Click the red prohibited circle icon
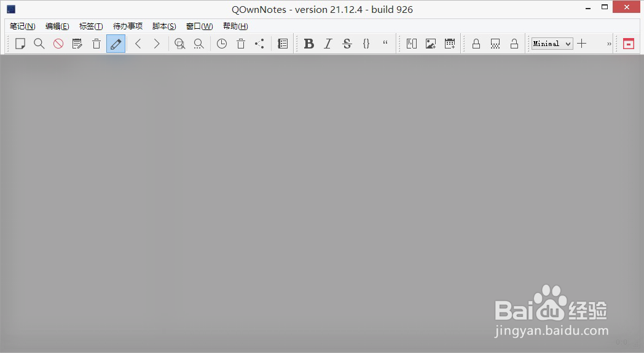This screenshot has width=644, height=353. (x=58, y=44)
